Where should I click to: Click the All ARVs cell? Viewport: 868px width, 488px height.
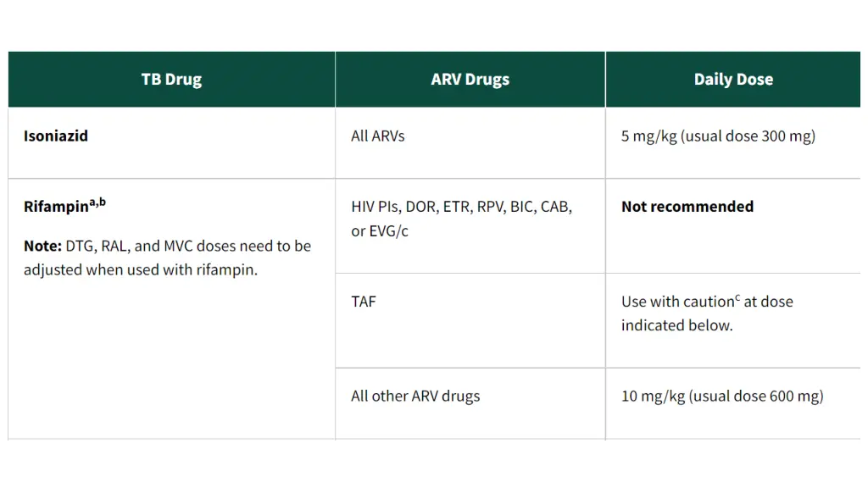click(x=377, y=136)
